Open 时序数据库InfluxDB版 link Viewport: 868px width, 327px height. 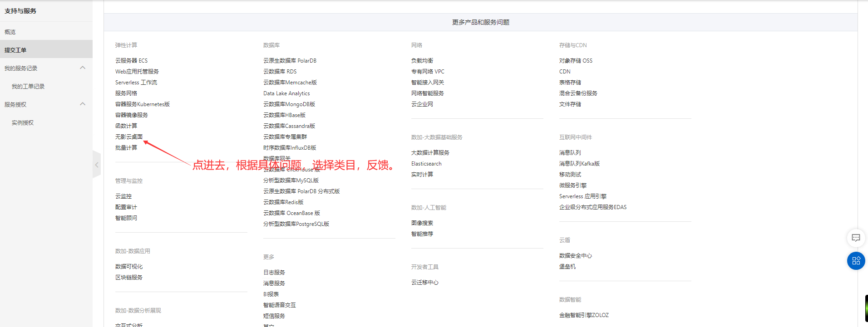click(290, 147)
